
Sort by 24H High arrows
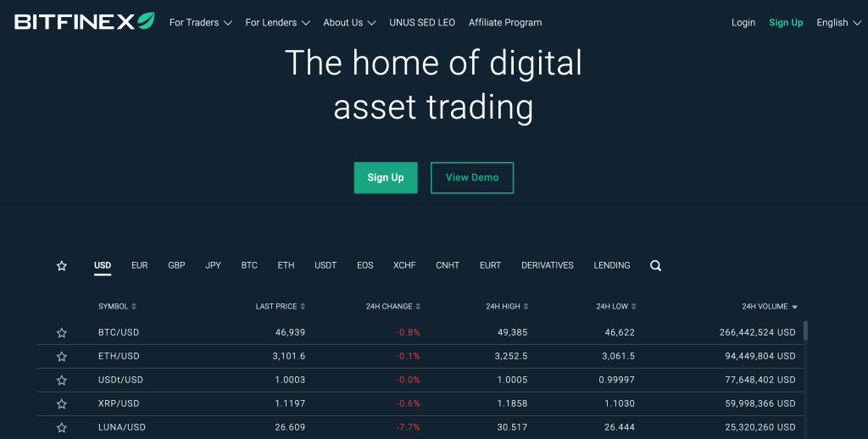[526, 306]
